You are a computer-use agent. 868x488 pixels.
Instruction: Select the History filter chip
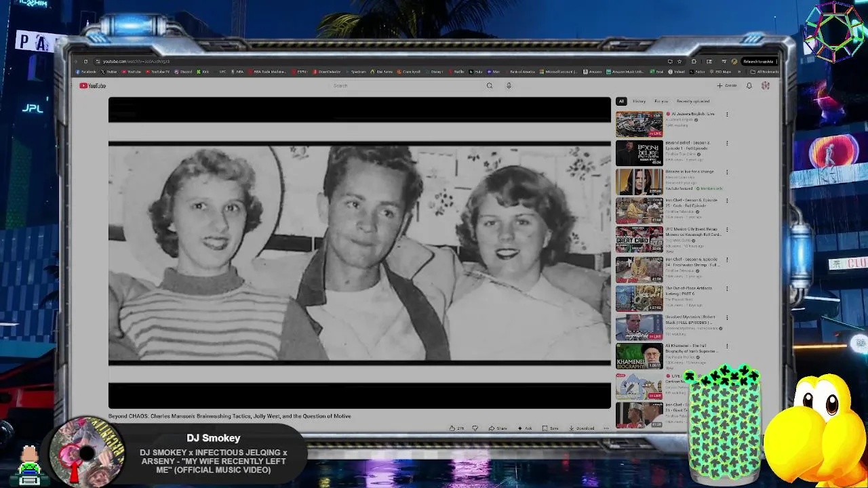639,101
